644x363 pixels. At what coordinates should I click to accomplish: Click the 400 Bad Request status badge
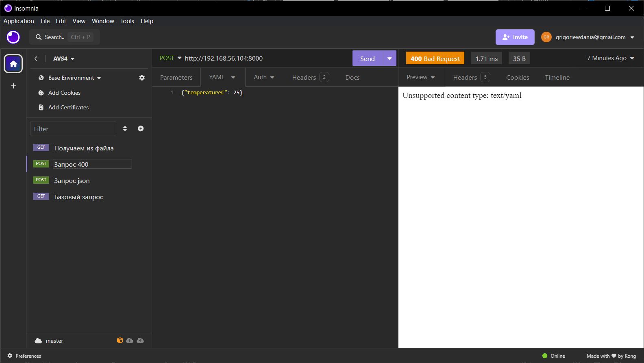point(435,59)
